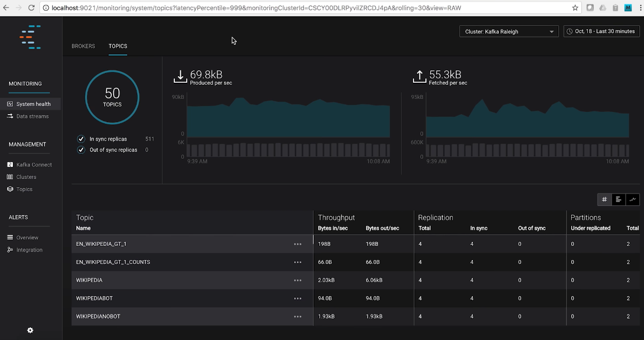Open the actions menu for WIKIPEDIA topic
Image resolution: width=644 pixels, height=340 pixels.
click(297, 281)
